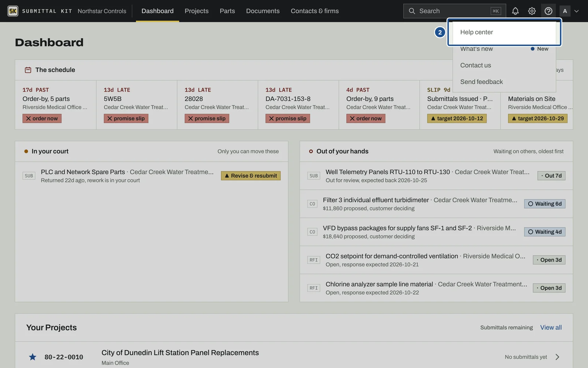This screenshot has width=588, height=368.
Task: Click the RFI badge on Chlorine analyzer row
Action: 313,288
